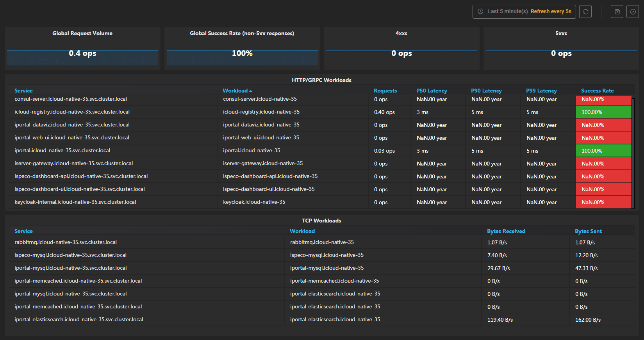644x340 pixels.
Task: Open the Global Request Volume panel title
Action: tap(82, 34)
